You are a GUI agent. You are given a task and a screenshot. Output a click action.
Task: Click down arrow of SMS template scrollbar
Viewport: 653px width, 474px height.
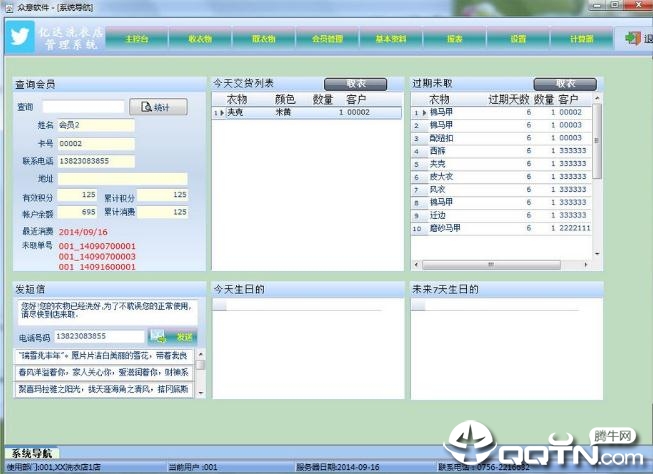tap(201, 392)
